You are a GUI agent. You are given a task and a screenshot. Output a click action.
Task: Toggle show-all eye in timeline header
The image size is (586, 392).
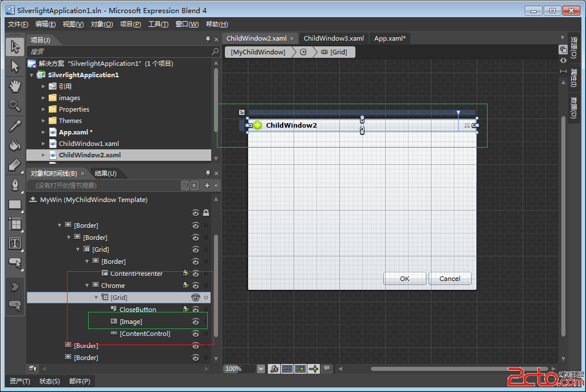(x=196, y=213)
